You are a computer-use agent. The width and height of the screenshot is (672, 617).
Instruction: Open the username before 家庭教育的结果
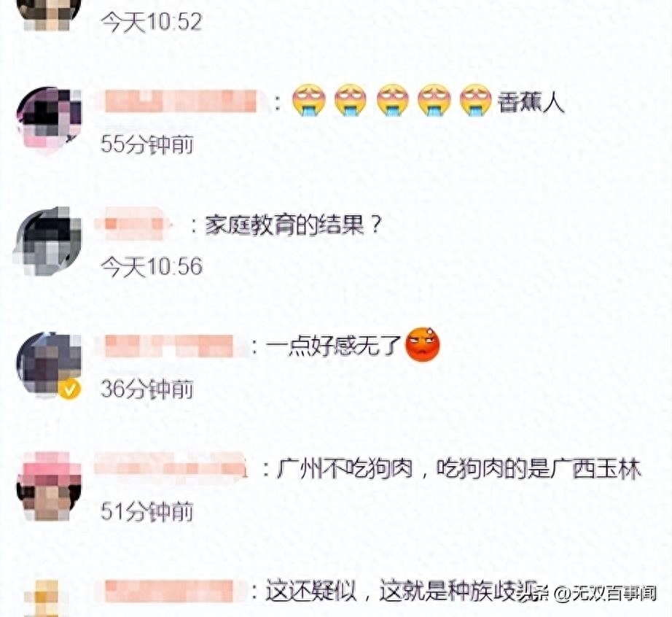(x=133, y=224)
